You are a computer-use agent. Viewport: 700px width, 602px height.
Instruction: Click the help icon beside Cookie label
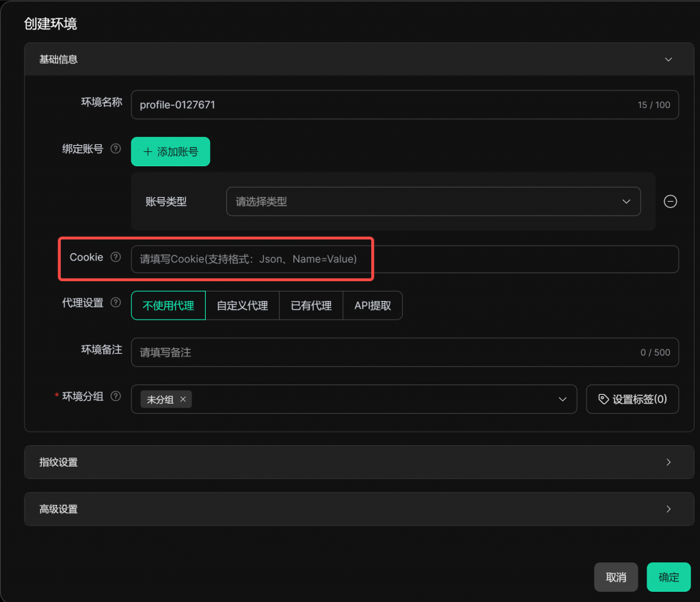(x=116, y=257)
